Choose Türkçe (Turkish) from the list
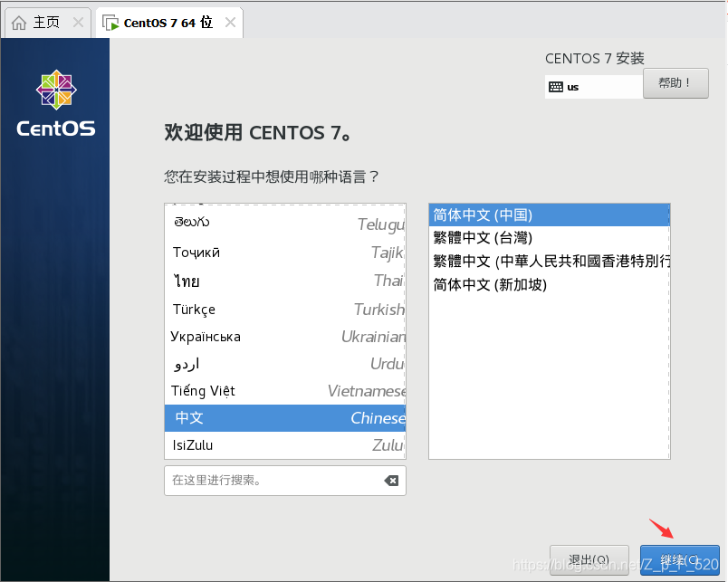The height and width of the screenshot is (582, 728). point(285,309)
